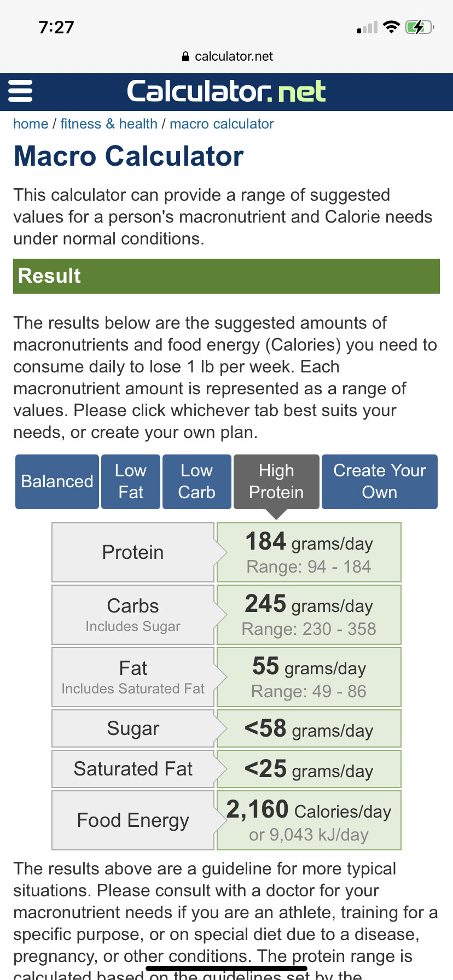453x980 pixels.
Task: Tap the battery charging icon
Action: (x=420, y=27)
